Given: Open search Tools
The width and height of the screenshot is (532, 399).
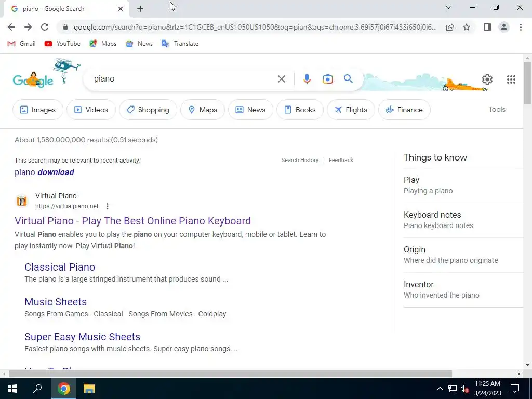Looking at the screenshot, I should click(497, 109).
